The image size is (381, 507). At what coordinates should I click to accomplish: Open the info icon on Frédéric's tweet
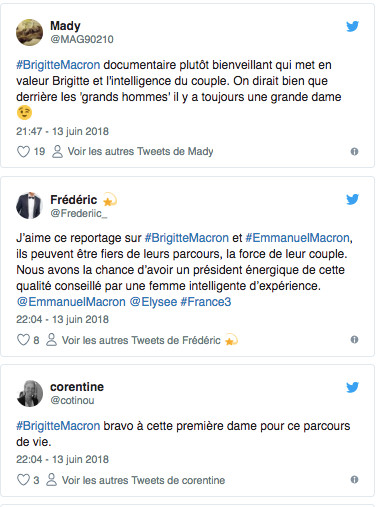(x=354, y=340)
